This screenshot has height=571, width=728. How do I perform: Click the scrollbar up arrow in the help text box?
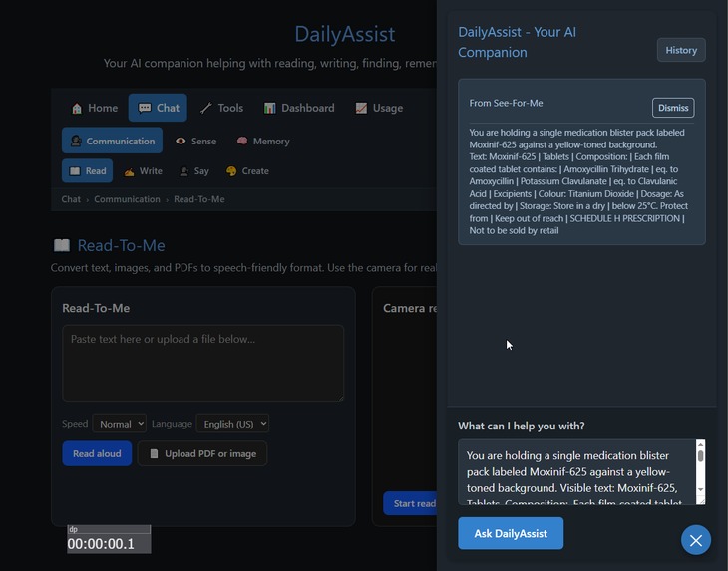point(701,444)
